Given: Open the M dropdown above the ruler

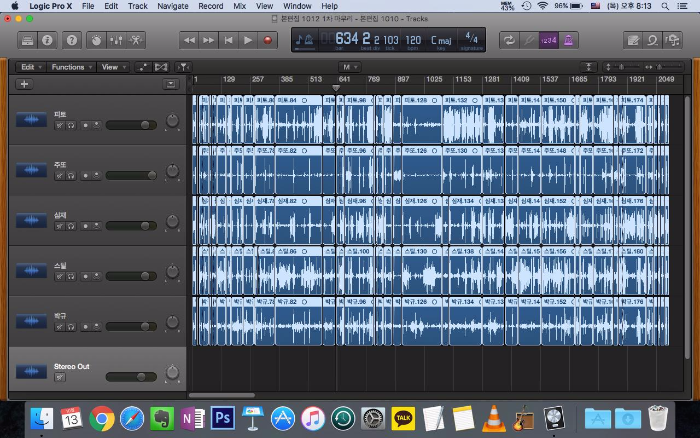Looking at the screenshot, I should (x=350, y=67).
